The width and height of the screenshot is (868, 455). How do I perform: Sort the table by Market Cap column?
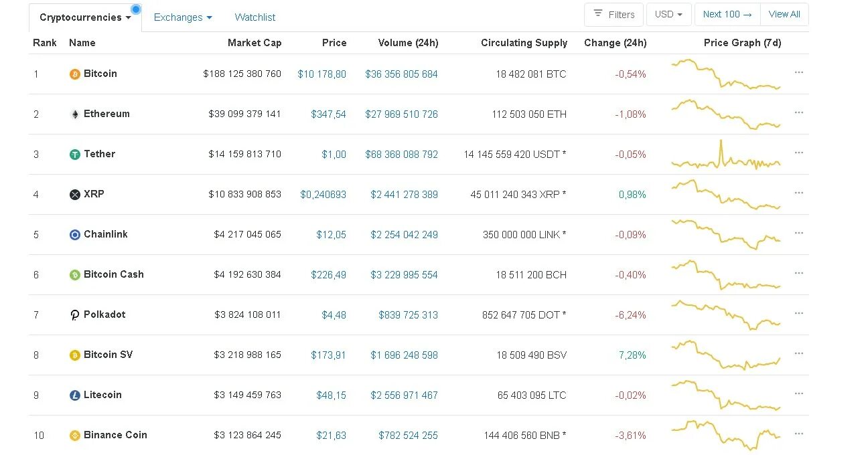pyautogui.click(x=255, y=43)
